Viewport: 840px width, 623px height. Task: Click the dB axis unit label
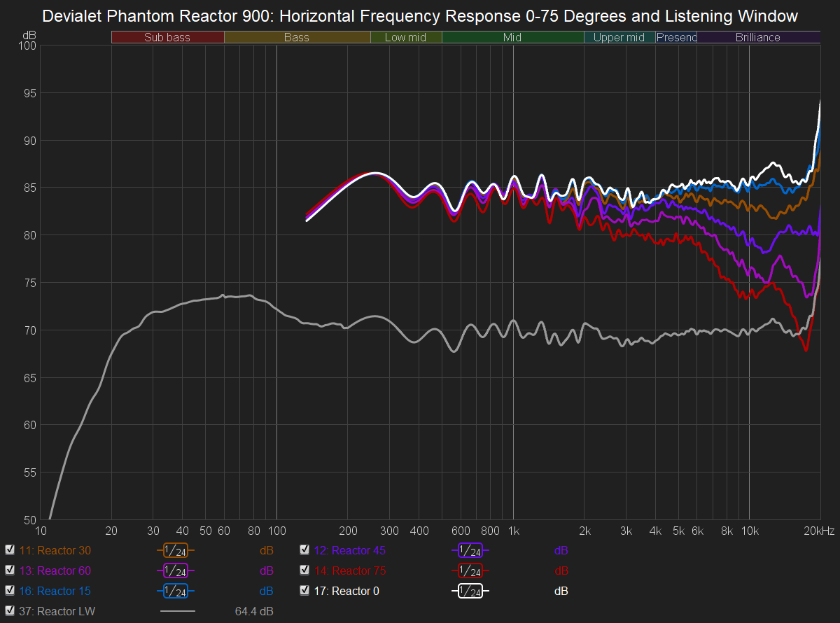(x=29, y=34)
